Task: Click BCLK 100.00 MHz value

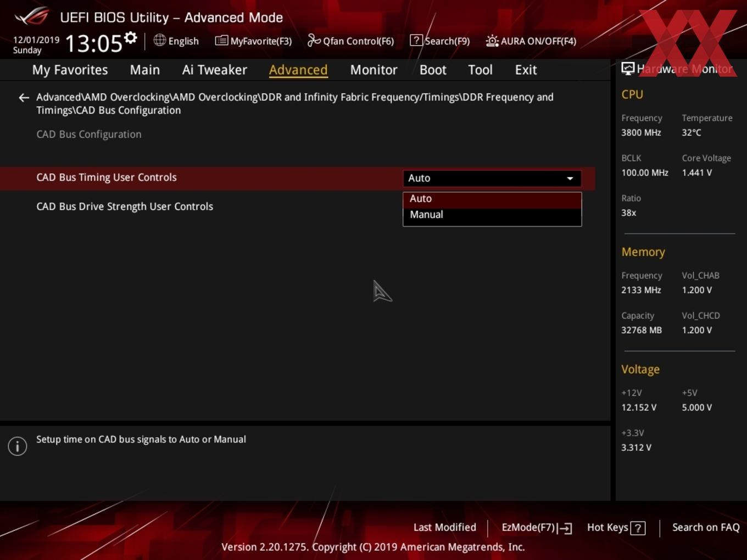Action: [645, 172]
